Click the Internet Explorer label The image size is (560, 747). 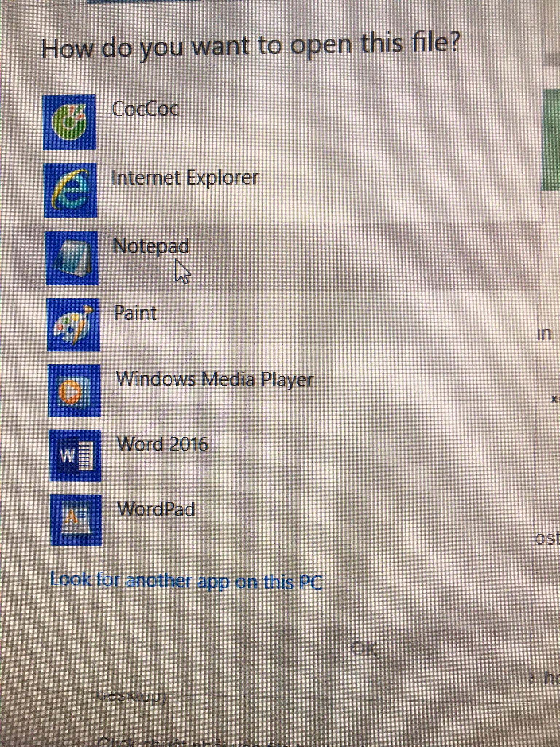coord(185,178)
